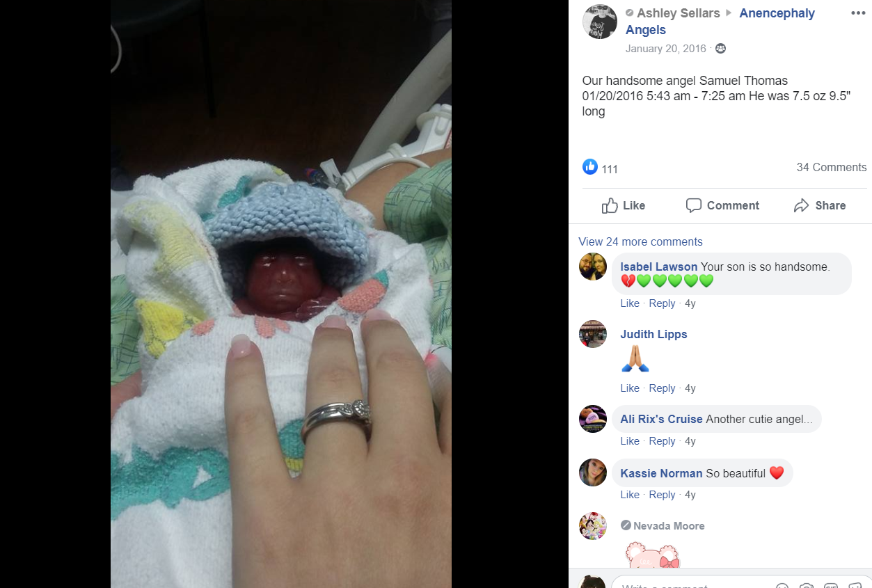Like Isabel Lawson's comment

630,303
